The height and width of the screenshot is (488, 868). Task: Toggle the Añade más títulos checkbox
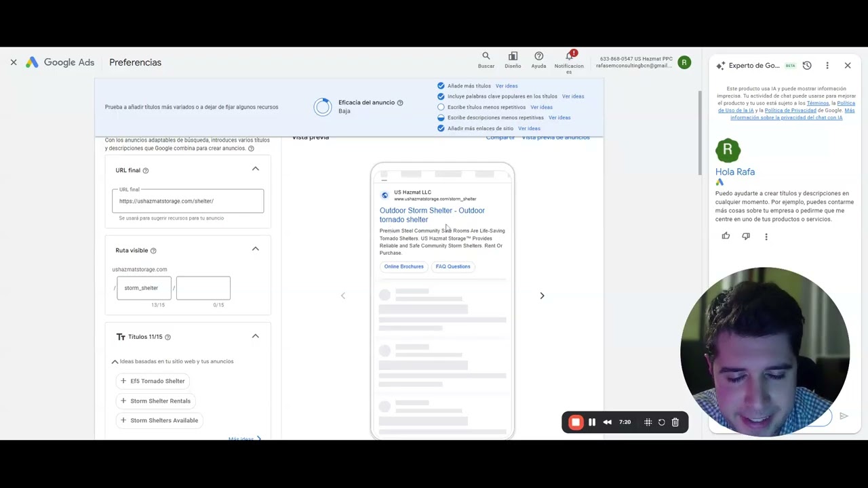441,86
